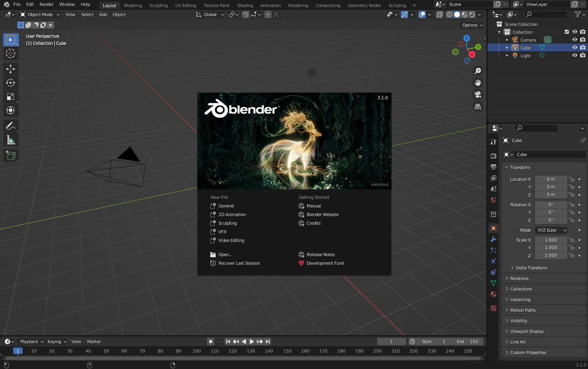The width and height of the screenshot is (588, 369).
Task: Click the Add Cube tool icon
Action: coord(11,156)
